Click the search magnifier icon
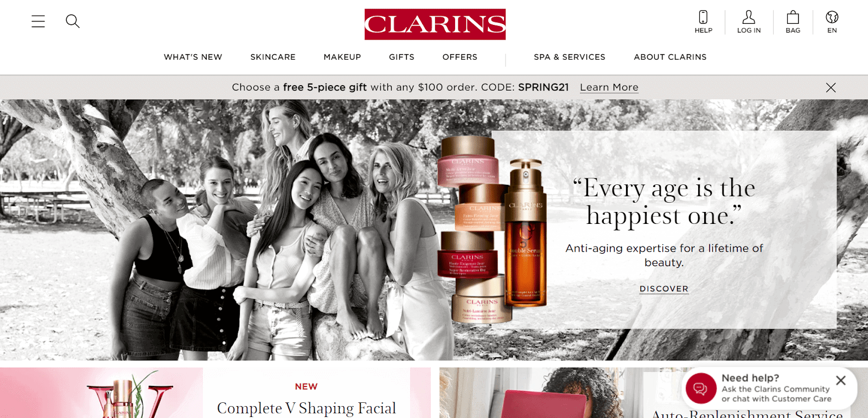 (73, 21)
